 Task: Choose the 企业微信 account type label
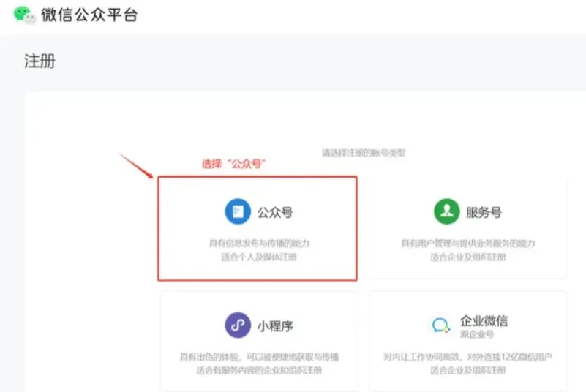pos(484,320)
